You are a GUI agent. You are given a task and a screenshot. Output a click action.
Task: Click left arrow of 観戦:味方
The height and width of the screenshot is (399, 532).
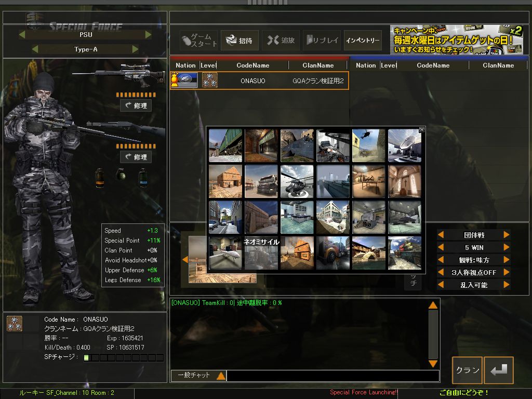pos(441,260)
